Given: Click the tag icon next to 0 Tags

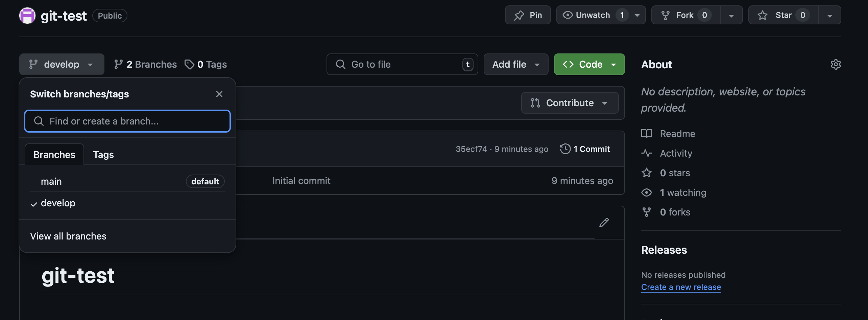Looking at the screenshot, I should pyautogui.click(x=189, y=64).
